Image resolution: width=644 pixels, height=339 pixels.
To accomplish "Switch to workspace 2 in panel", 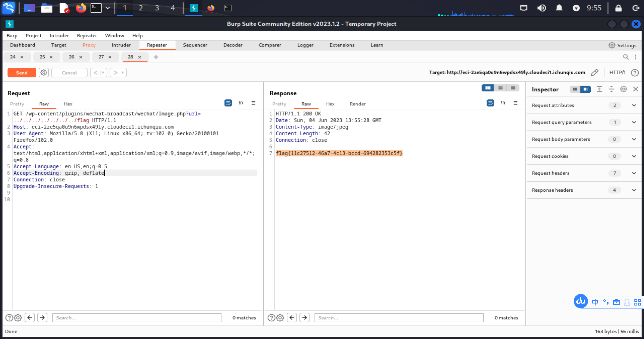I will pos(141,8).
